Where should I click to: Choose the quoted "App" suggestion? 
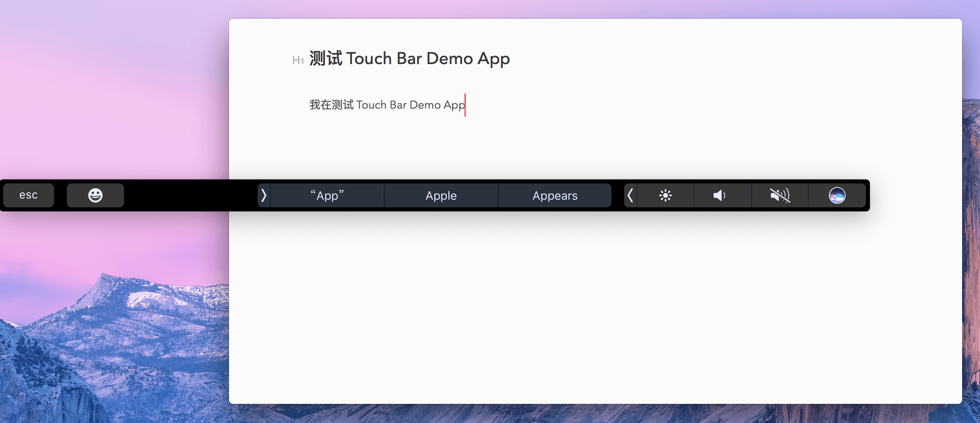click(327, 195)
